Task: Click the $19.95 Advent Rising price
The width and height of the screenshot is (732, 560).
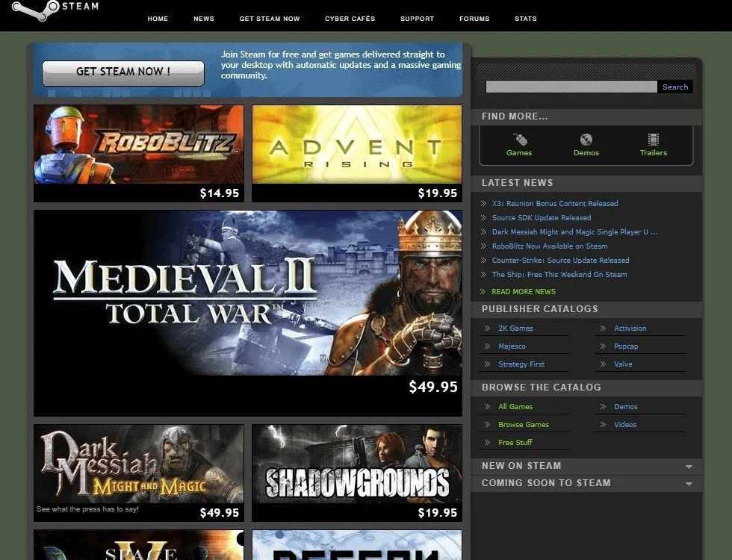Action: point(438,193)
